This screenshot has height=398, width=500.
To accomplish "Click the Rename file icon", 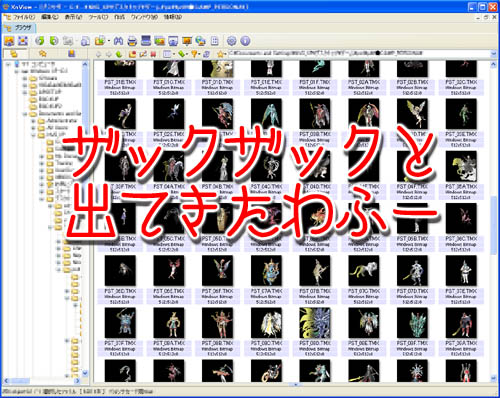I will coord(143,54).
